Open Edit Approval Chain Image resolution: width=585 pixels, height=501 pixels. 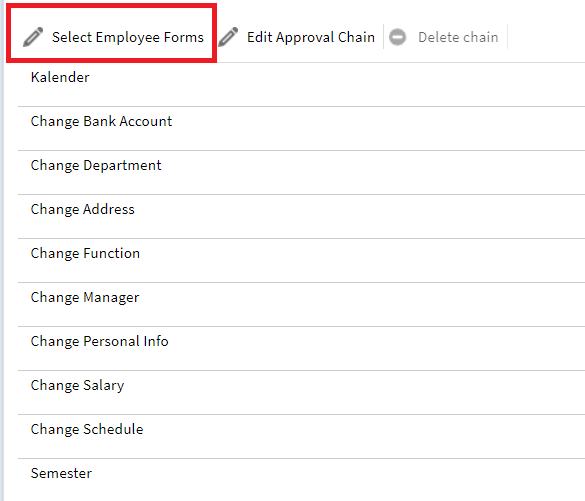296,37
